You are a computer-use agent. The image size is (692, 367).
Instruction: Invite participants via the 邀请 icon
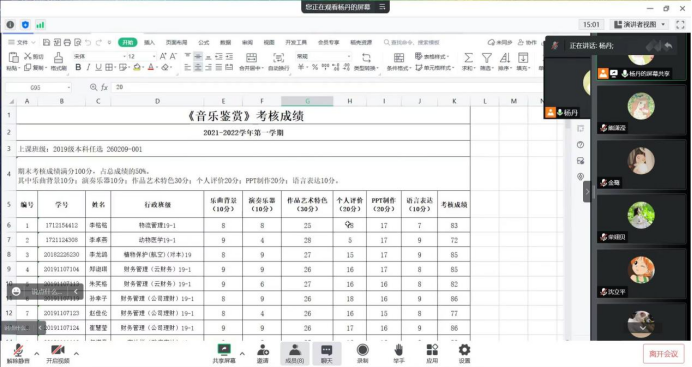click(263, 354)
